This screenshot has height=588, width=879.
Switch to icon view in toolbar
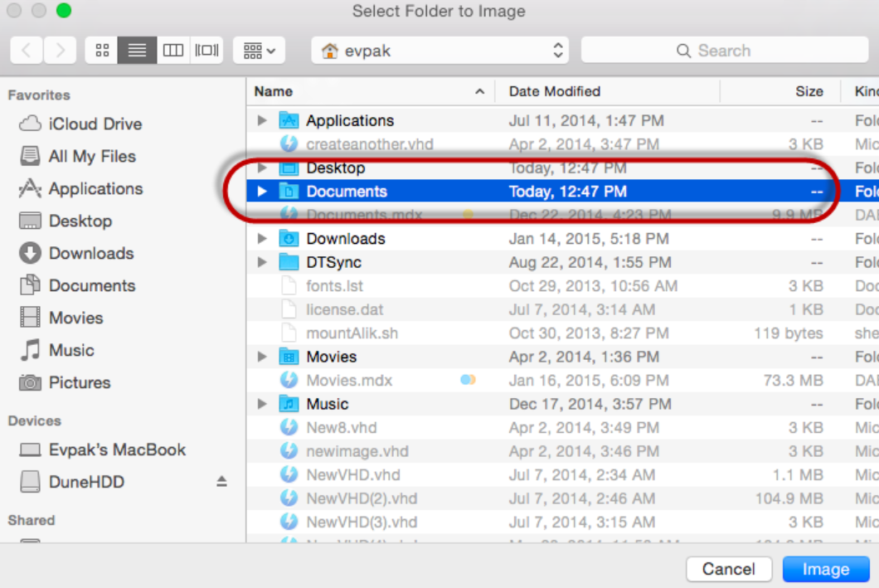tap(102, 51)
